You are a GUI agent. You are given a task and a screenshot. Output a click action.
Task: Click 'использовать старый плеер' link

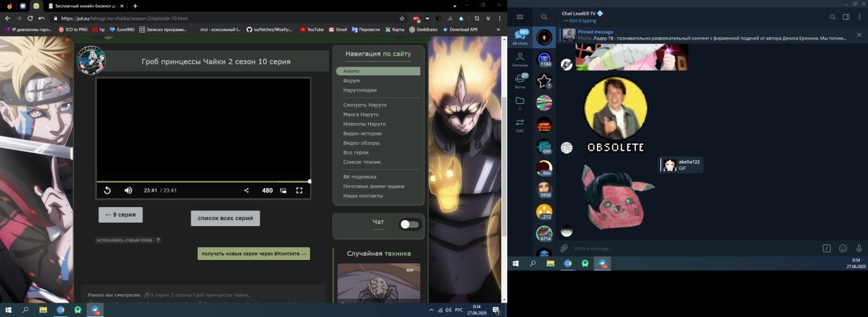[124, 240]
